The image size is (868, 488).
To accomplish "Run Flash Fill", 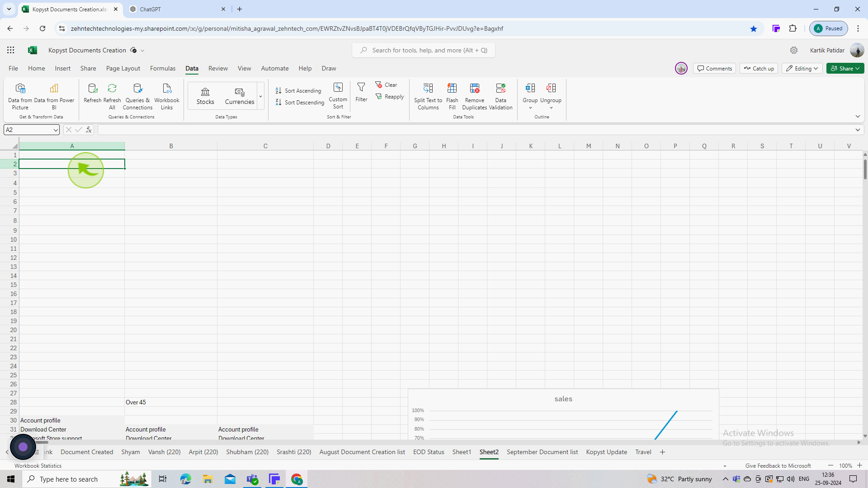I will coord(452,96).
